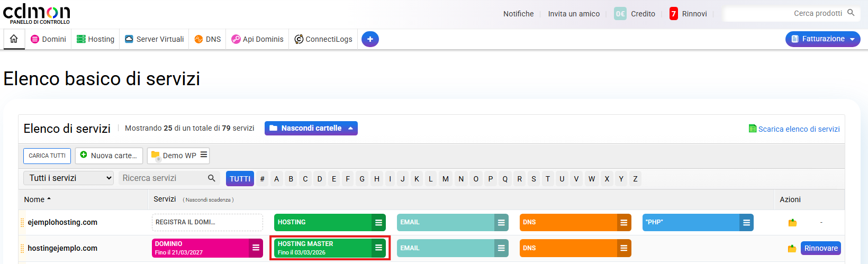Viewport: 868px width, 264px height.
Task: Click the search magnifier in Cerca prodotti
Action: pos(851,13)
